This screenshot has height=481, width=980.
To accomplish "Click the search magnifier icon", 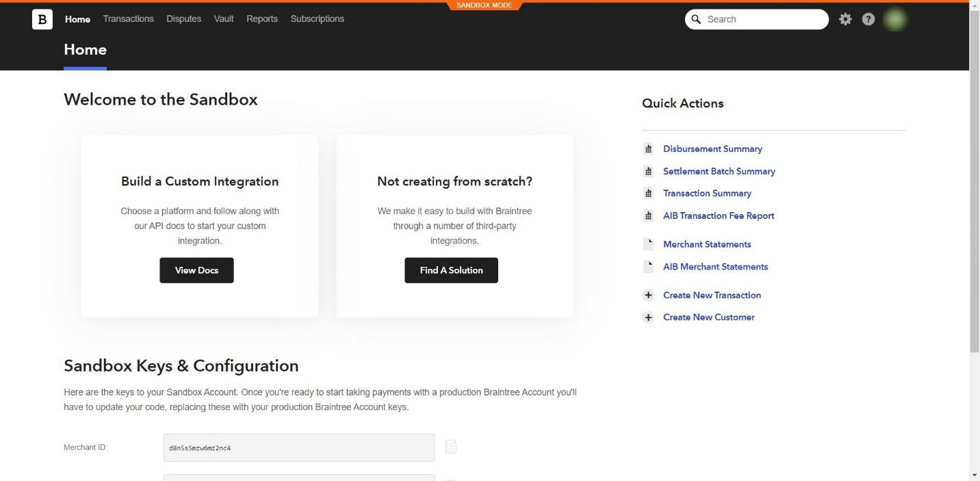I will click(697, 19).
